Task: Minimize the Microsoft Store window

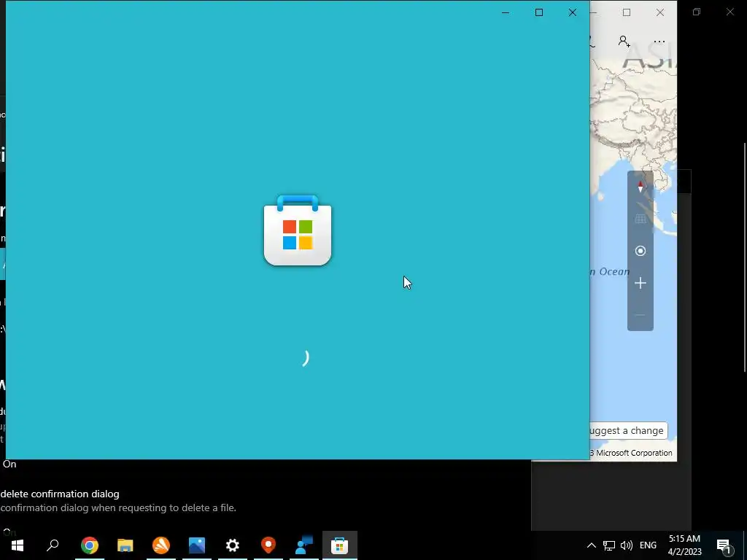Action: [x=506, y=12]
